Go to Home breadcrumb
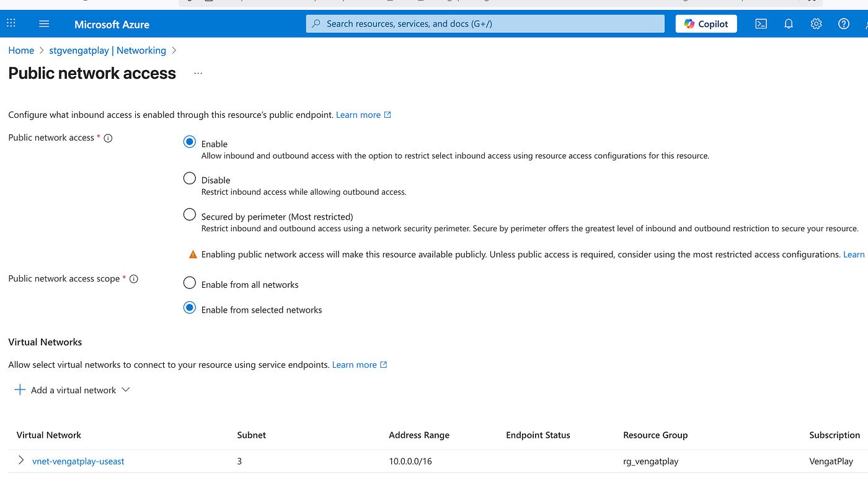 click(x=21, y=50)
